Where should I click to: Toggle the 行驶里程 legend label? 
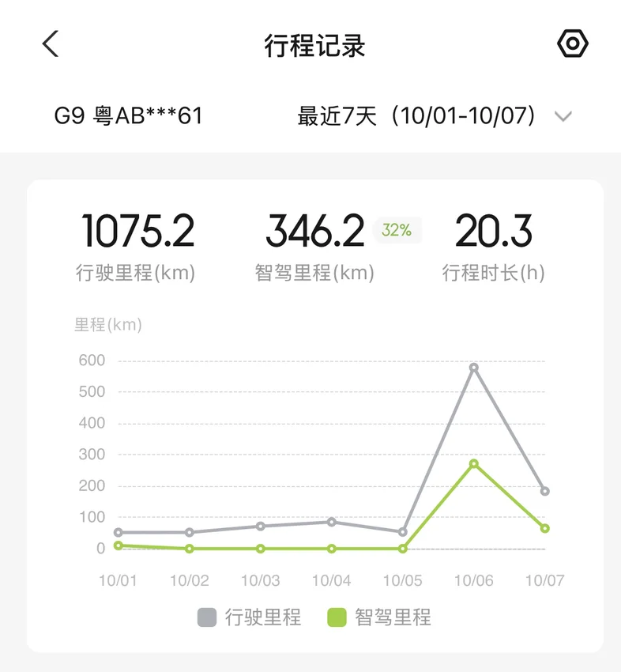(x=262, y=617)
